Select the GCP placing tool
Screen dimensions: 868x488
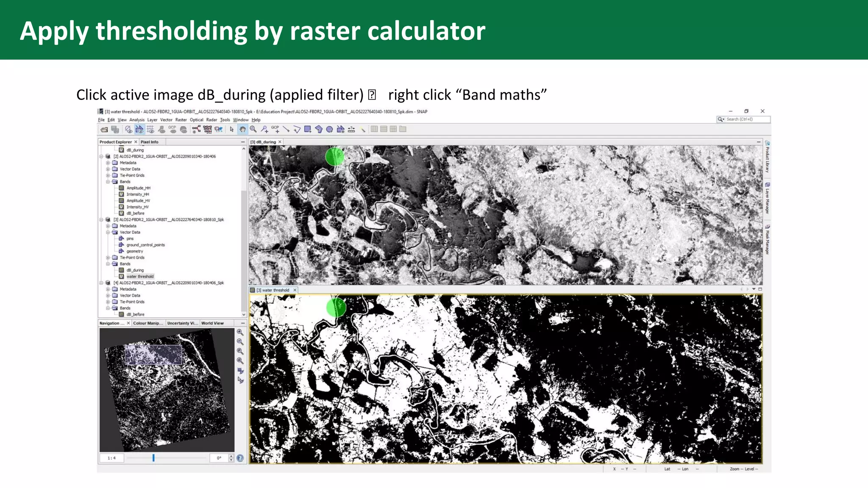275,129
